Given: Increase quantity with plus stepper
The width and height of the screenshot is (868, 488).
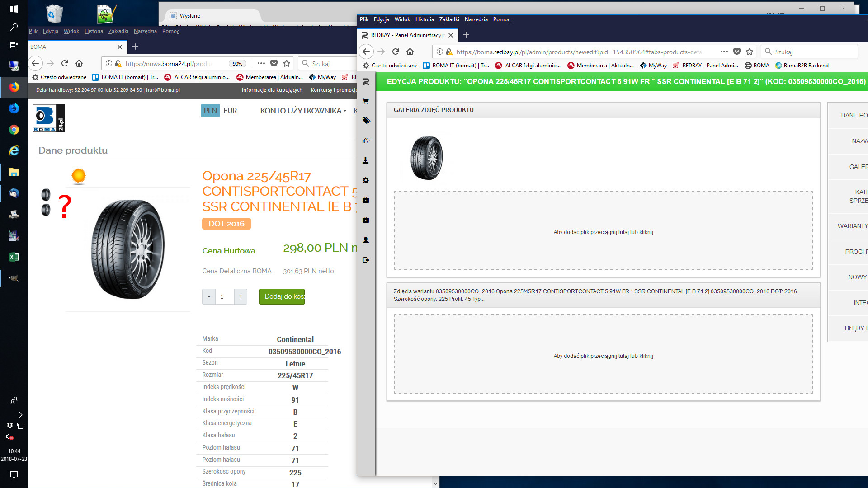Looking at the screenshot, I should click(x=241, y=296).
